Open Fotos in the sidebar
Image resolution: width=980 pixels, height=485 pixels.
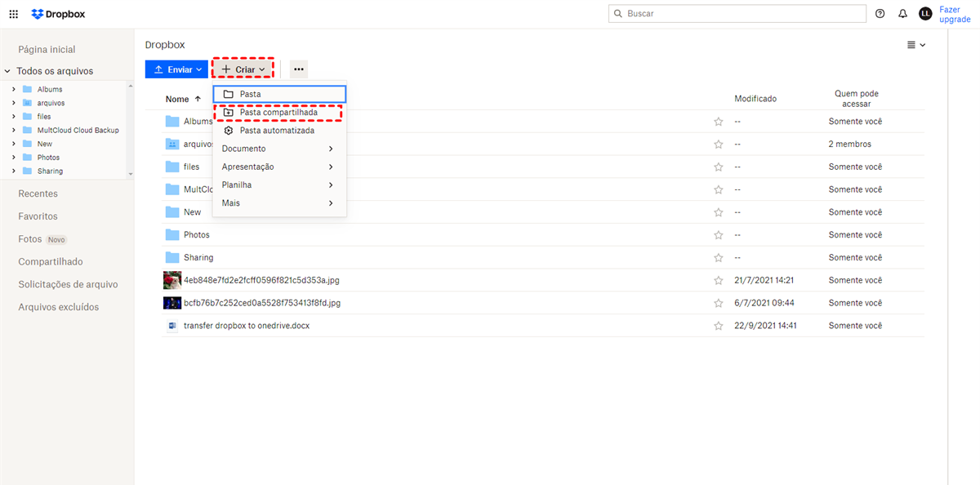[30, 239]
